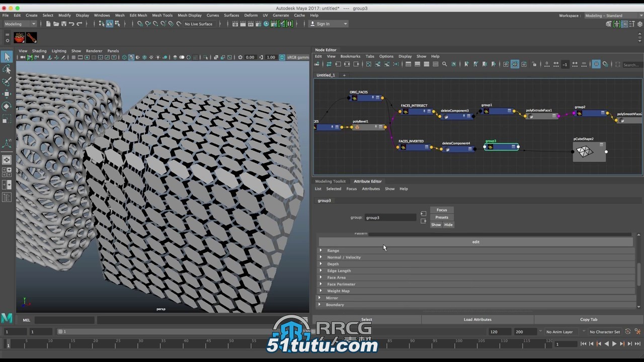Click the Focus button

(442, 210)
